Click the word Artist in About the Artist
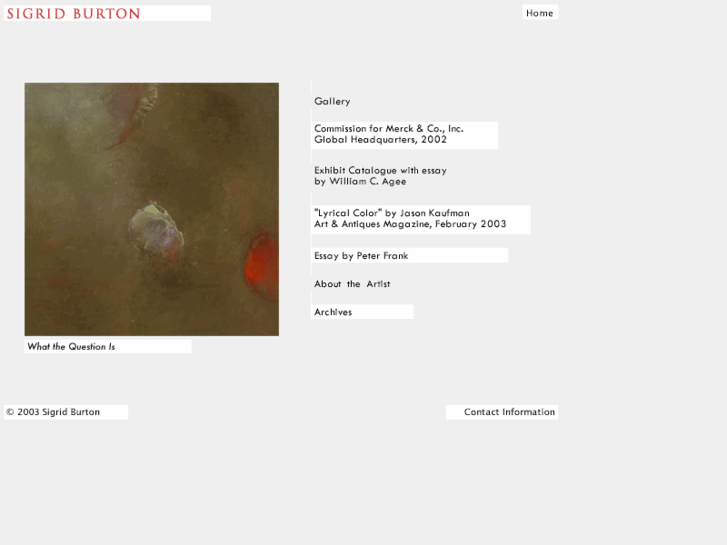Viewport: 727px width, 545px height. [378, 284]
